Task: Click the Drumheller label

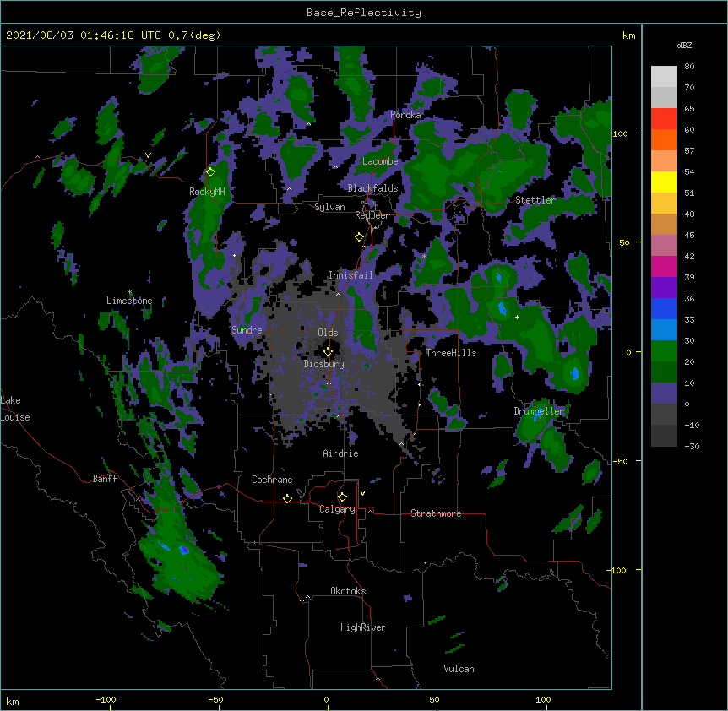Action: (x=539, y=411)
